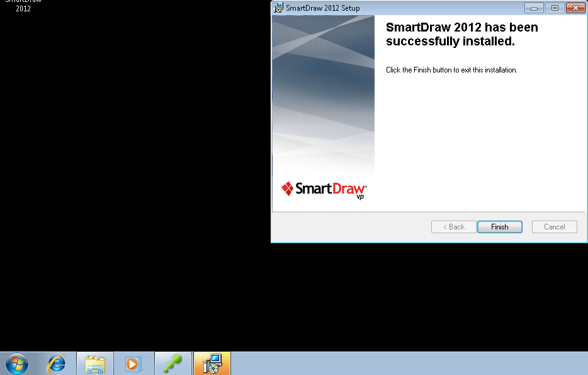Viewport: 588px width, 375px height.
Task: Launch Internet Explorer from the taskbar
Action: [x=56, y=364]
